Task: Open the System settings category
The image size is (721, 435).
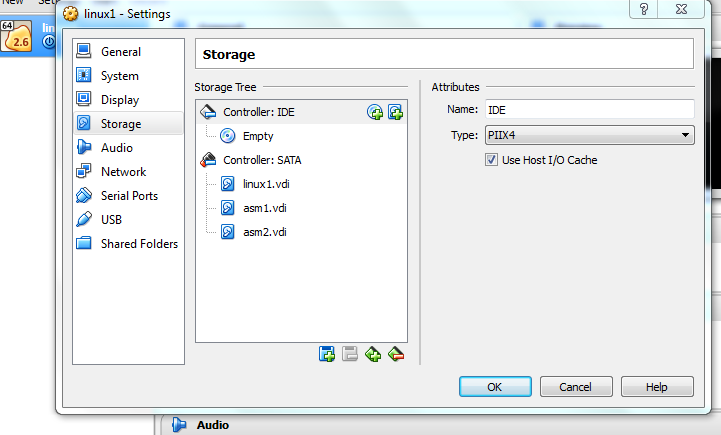Action: (x=128, y=75)
